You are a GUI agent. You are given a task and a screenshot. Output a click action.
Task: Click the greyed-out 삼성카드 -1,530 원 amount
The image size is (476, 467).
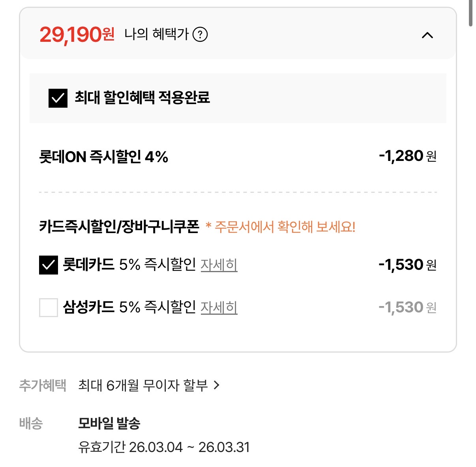click(x=407, y=307)
